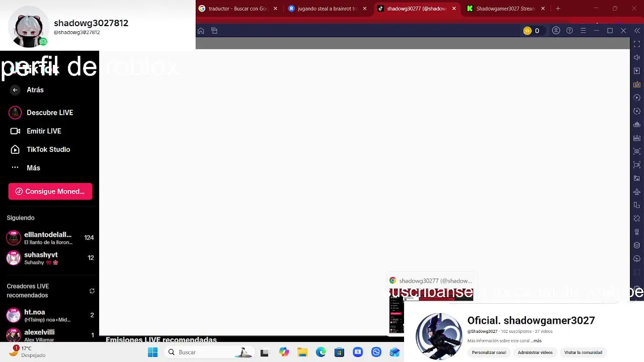Click the shadowg30277 Chrome preview thumbnail
Viewport: 644px width, 362px height.
[x=431, y=305]
